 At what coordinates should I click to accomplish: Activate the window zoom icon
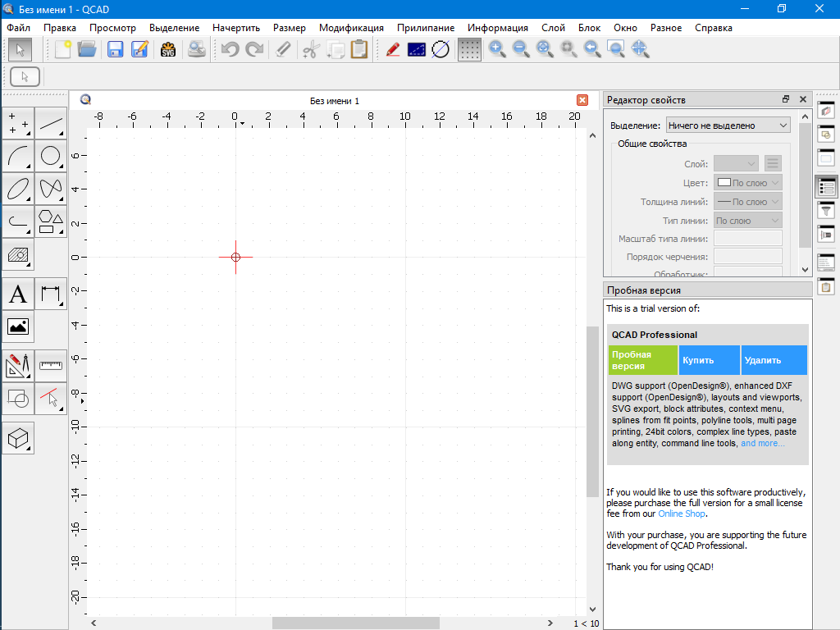click(616, 49)
